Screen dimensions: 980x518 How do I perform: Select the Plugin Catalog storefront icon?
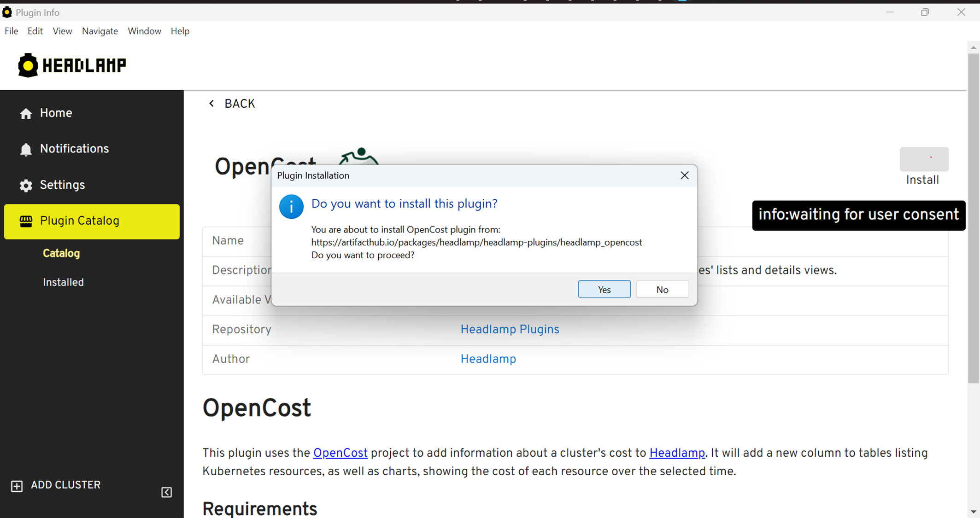(x=26, y=221)
